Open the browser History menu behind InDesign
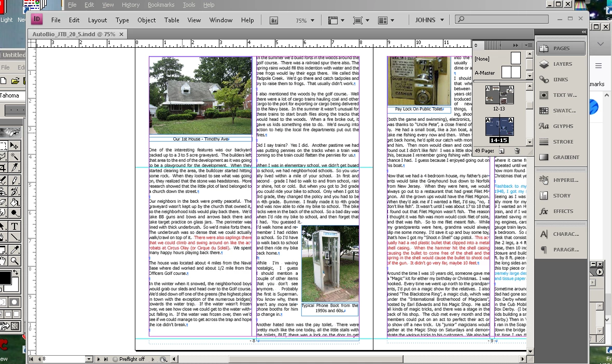Screen dimensions: 612x364 tap(130, 5)
